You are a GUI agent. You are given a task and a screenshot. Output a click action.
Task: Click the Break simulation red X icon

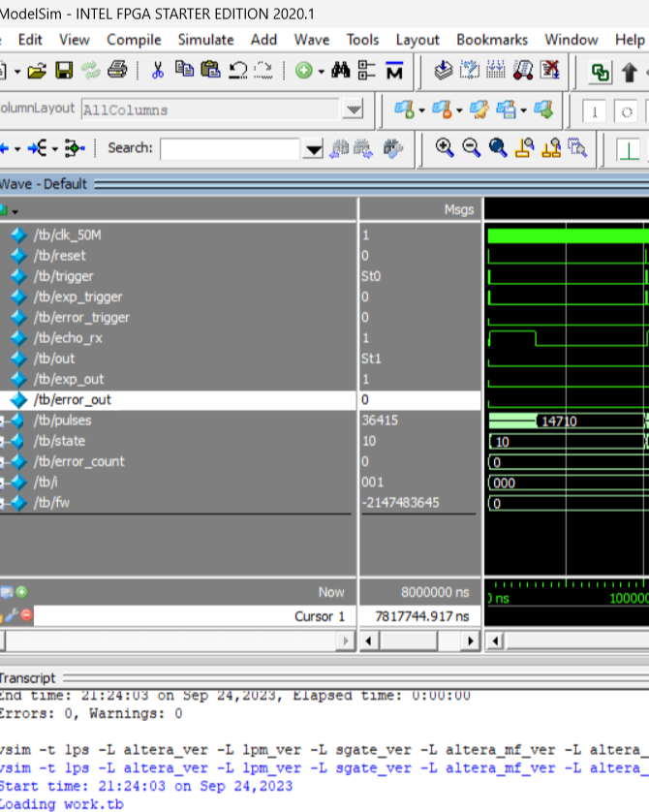pos(549,70)
